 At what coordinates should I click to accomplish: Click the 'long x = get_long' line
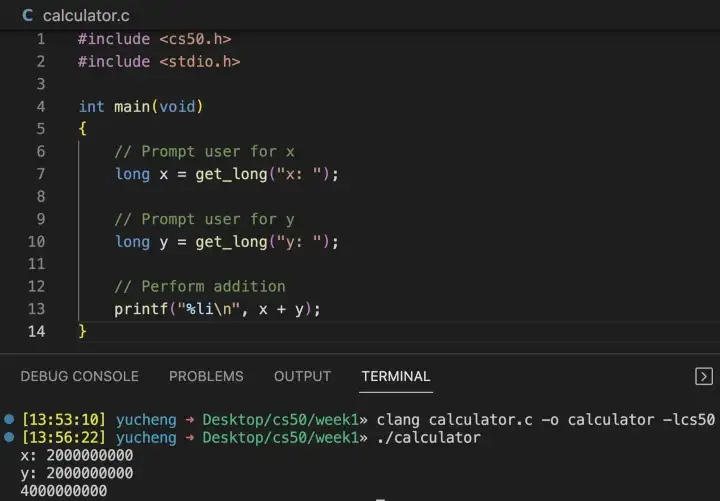(x=226, y=174)
